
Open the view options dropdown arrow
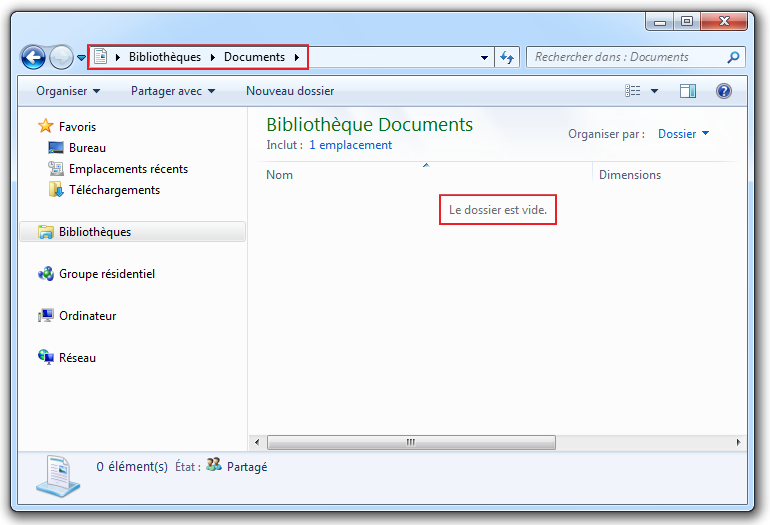654,91
